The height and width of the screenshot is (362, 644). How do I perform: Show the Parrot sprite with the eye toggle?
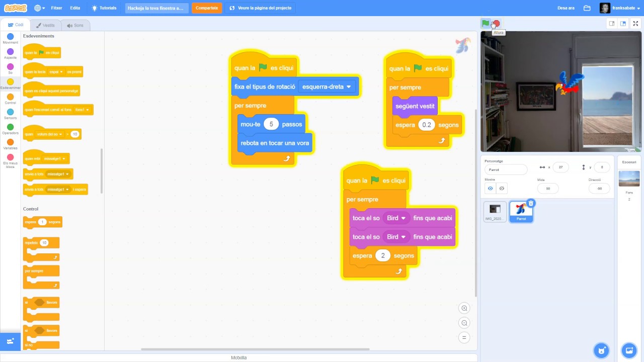click(x=490, y=188)
